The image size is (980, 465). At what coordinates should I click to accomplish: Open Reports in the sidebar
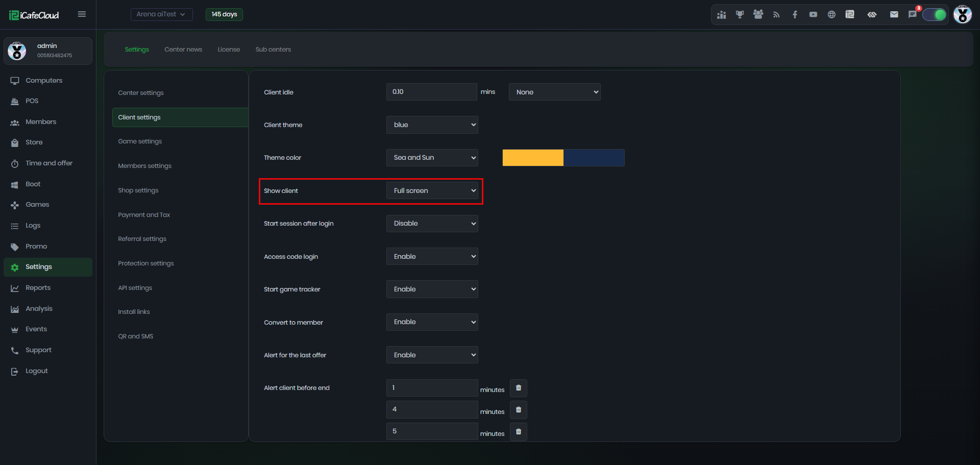pos(48,288)
